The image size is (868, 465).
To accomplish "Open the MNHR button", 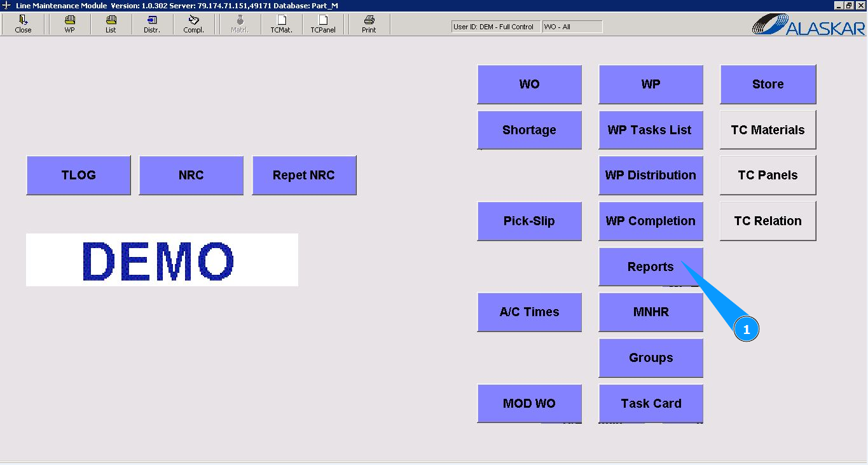I will point(651,312).
